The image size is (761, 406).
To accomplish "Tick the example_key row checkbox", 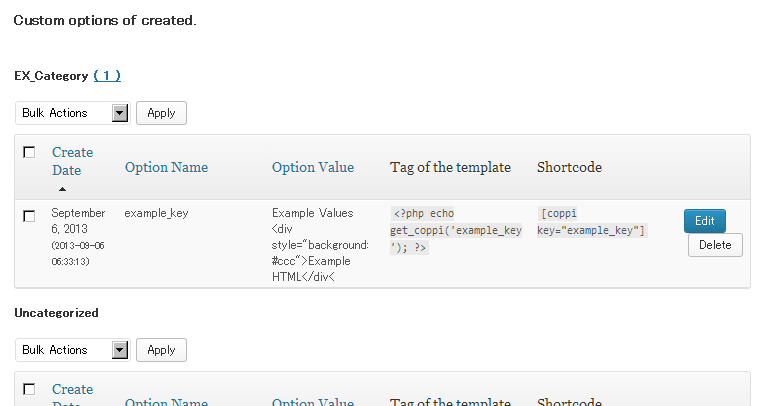I will [29, 216].
